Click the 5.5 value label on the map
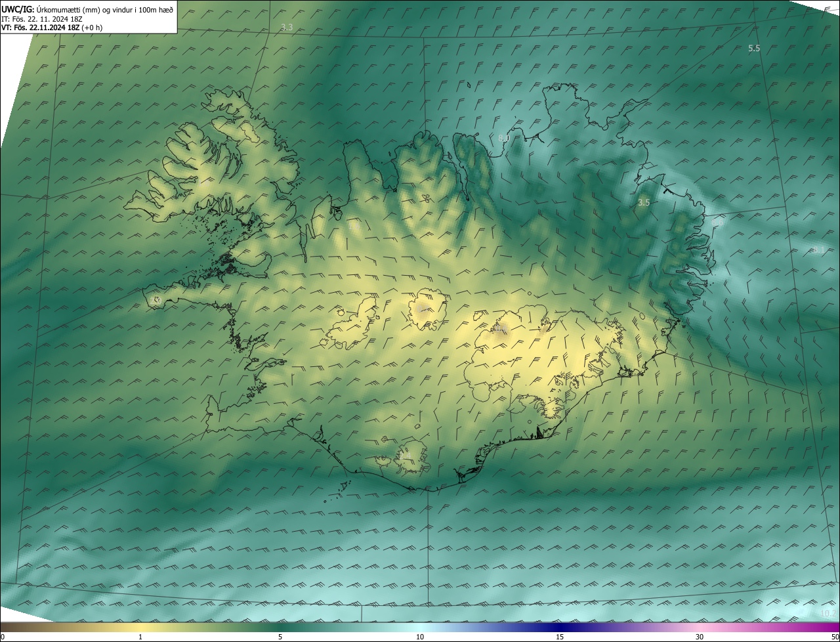This screenshot has width=840, height=642. coord(754,49)
